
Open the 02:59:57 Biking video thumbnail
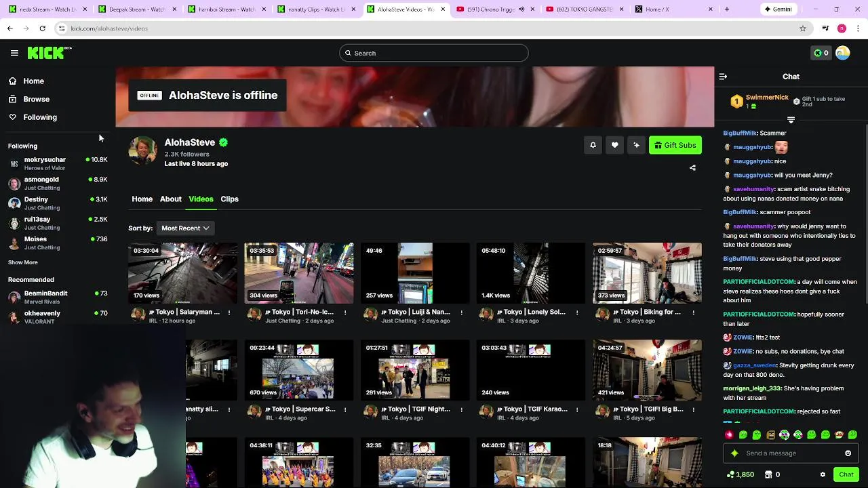647,273
